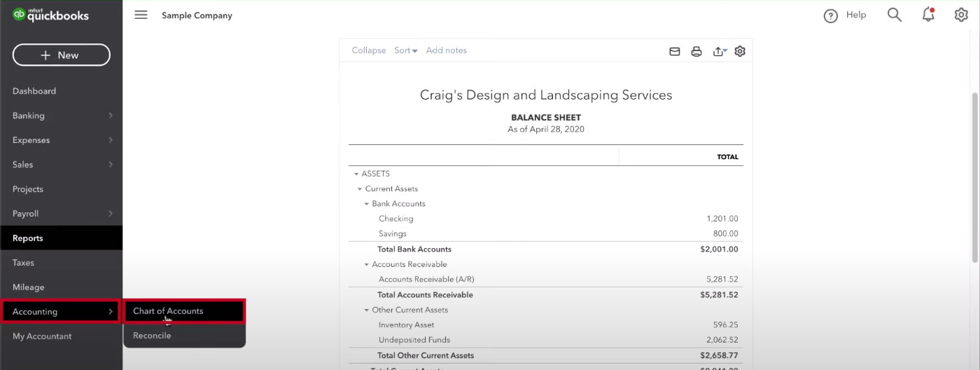Expand Banking submenu chevron

pos(111,116)
